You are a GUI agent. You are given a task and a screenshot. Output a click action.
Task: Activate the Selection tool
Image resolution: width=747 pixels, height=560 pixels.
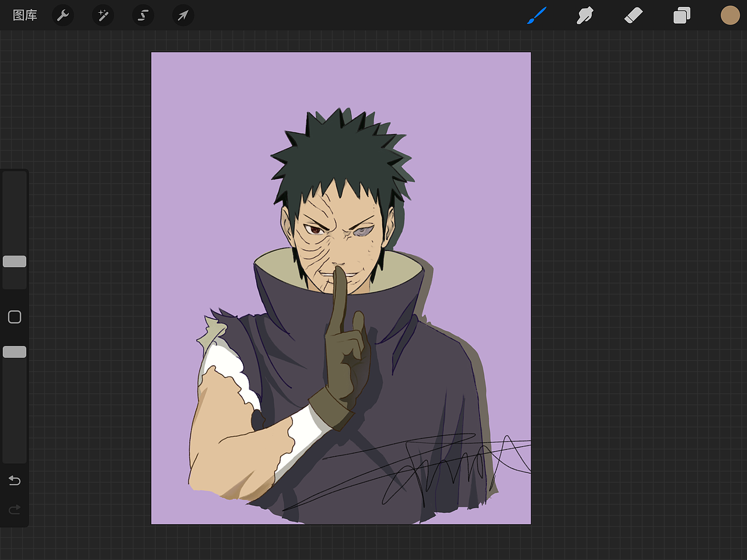tap(143, 15)
